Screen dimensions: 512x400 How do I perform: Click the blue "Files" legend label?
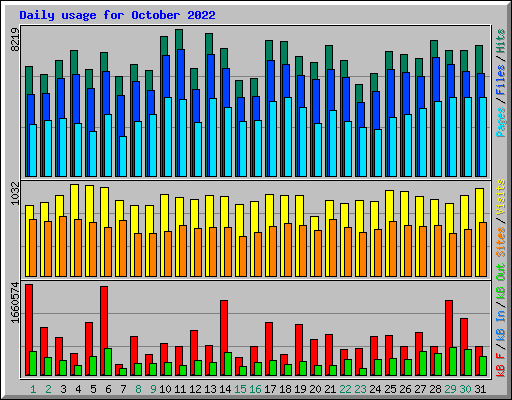[x=500, y=80]
